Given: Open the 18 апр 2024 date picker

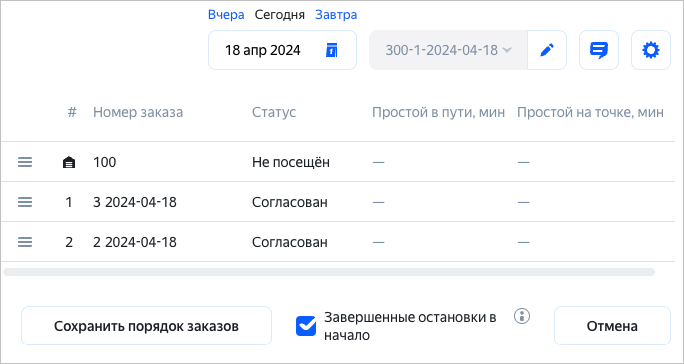Looking at the screenshot, I should pos(282,50).
